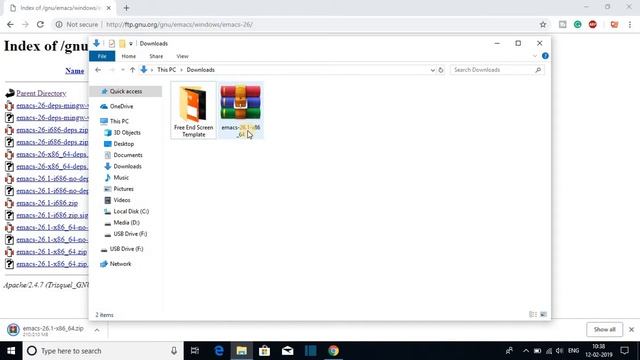The width and height of the screenshot is (640, 360).
Task: Open the action center notifications icon
Action: (x=624, y=351)
